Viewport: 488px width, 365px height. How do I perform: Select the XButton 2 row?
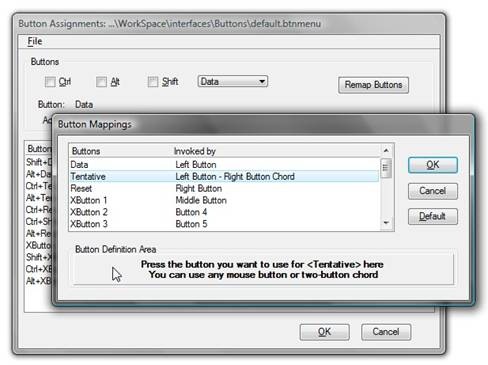(224, 212)
